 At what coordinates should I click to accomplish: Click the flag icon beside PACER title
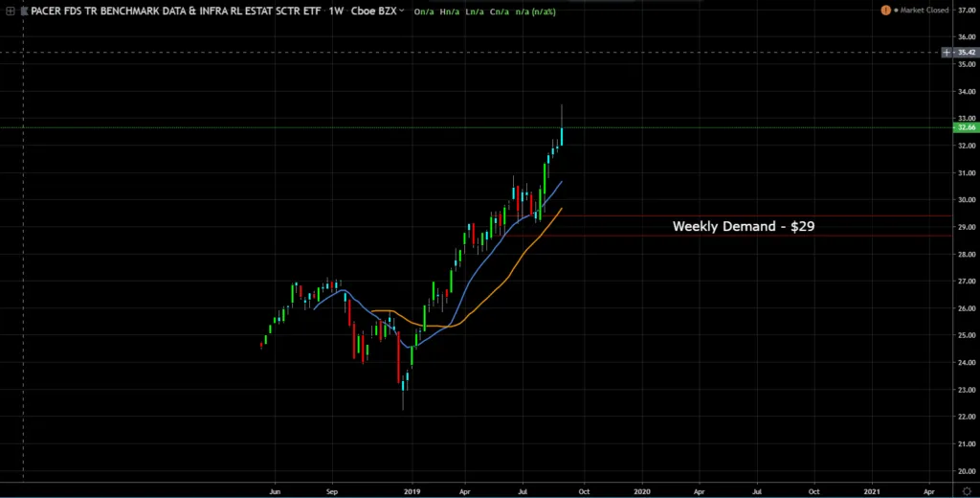point(24,11)
